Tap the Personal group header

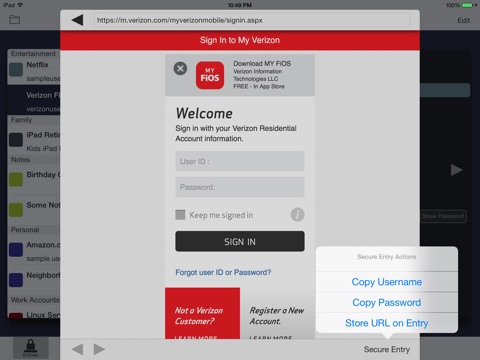pyautogui.click(x=34, y=230)
